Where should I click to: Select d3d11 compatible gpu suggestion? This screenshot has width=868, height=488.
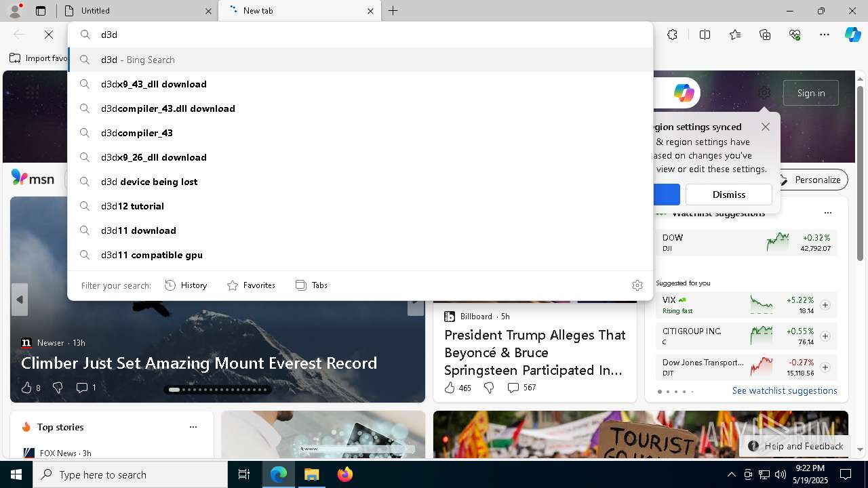tap(360, 255)
